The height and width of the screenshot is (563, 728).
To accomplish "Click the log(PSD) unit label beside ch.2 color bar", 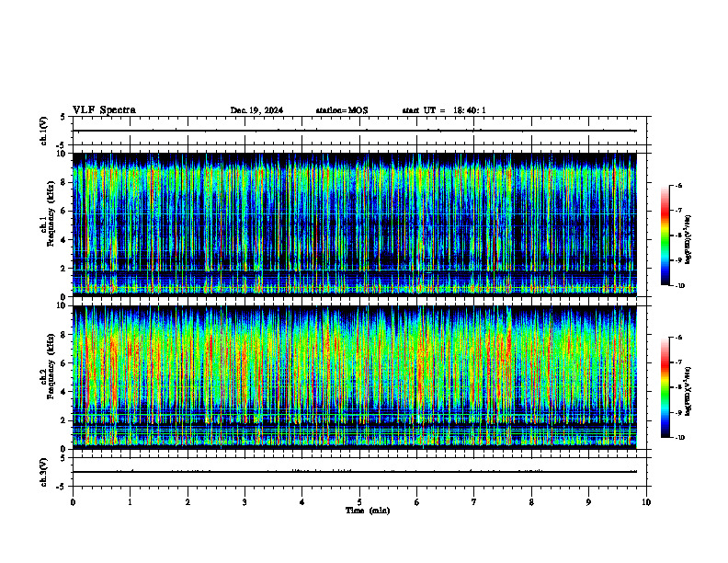I will (688, 391).
